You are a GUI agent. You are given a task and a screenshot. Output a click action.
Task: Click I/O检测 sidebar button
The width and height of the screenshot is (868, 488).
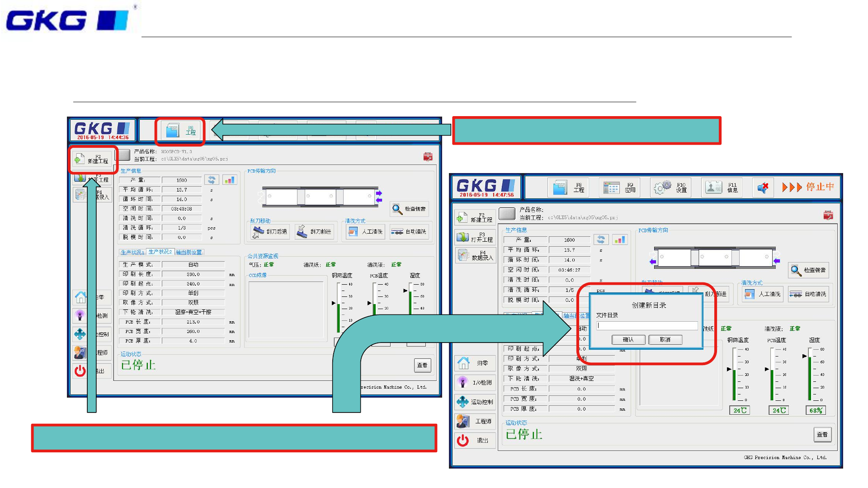[x=475, y=382]
